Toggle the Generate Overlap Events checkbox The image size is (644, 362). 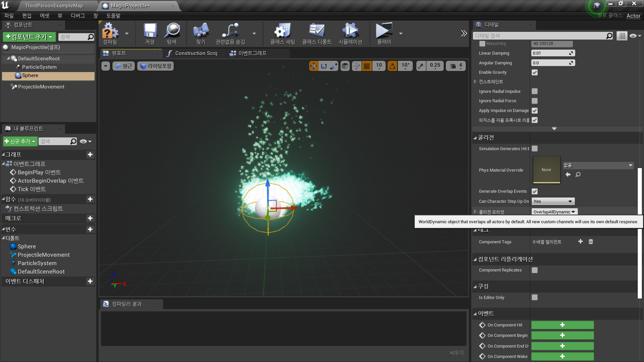(x=535, y=191)
